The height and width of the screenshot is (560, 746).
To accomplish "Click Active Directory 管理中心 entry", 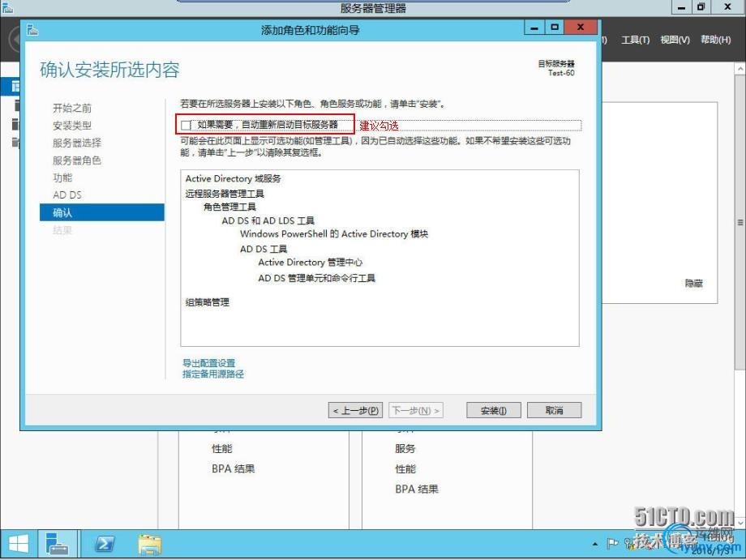I will tap(311, 263).
